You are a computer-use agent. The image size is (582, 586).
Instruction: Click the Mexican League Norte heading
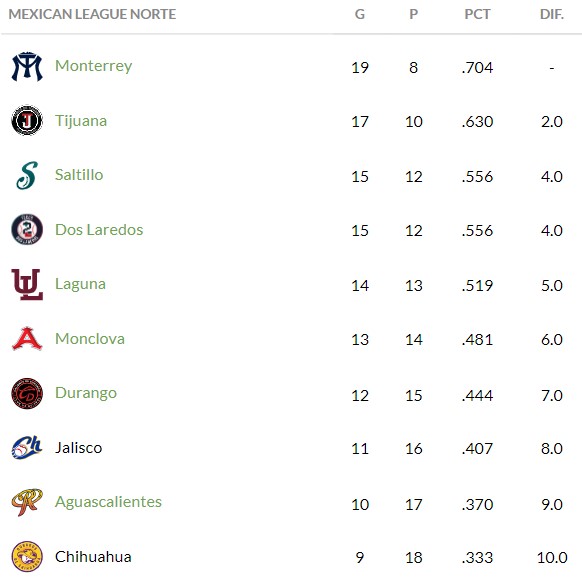coord(92,14)
